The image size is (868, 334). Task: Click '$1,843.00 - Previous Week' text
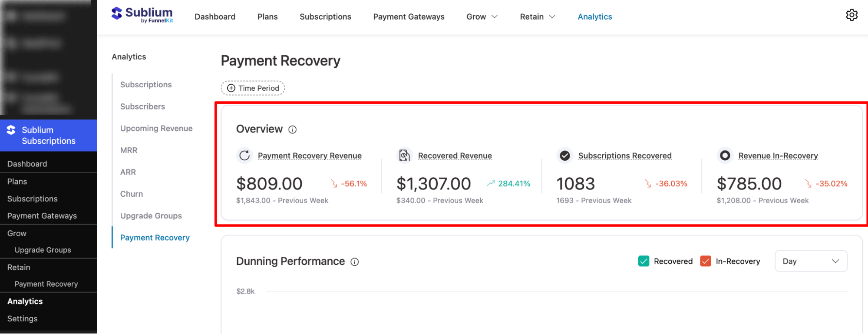point(282,201)
